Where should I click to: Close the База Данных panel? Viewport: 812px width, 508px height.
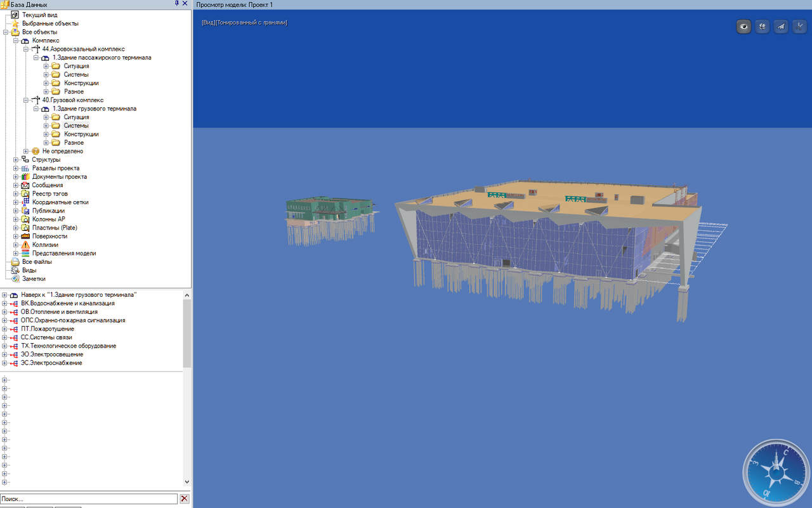(x=185, y=4)
